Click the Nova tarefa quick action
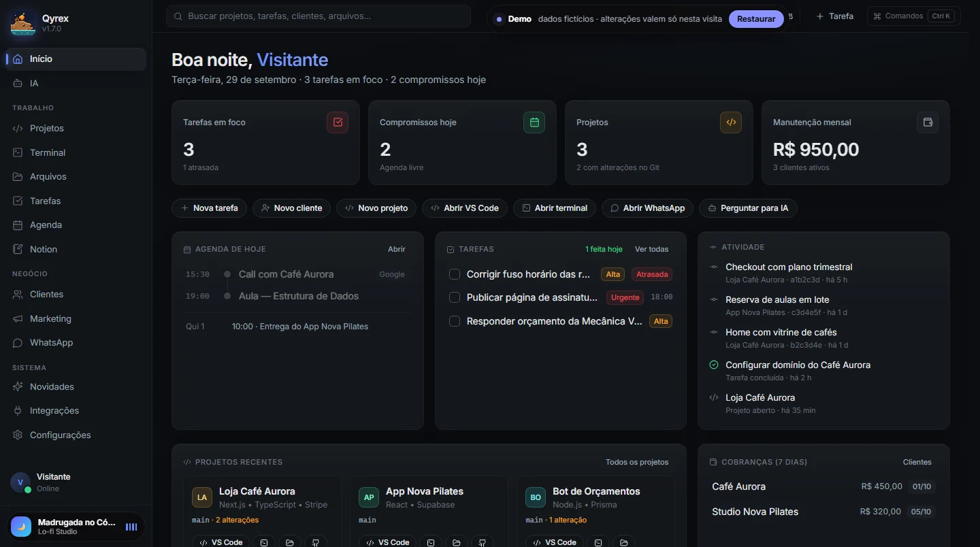Screen dimensions: 980x547 (209, 208)
